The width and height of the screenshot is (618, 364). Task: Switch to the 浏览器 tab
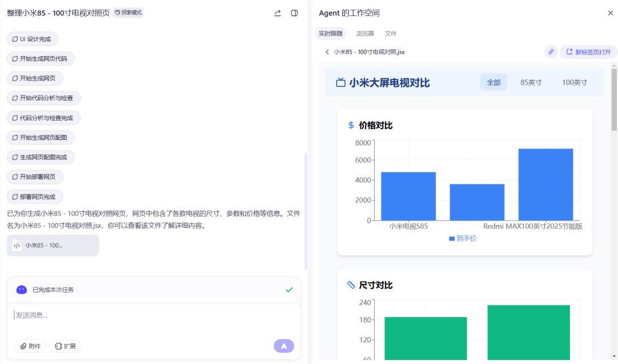coord(365,34)
